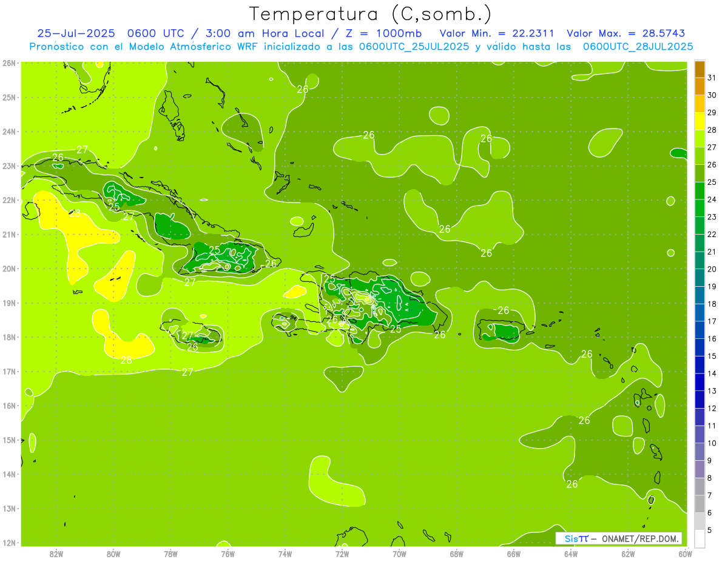Click the '78W' longitude axis label

click(170, 554)
